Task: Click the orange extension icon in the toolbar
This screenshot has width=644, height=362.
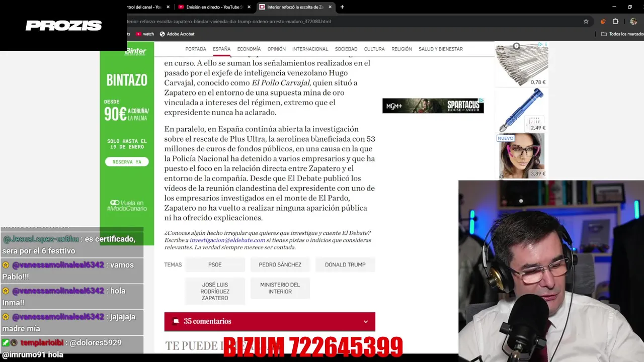Action: click(x=603, y=22)
